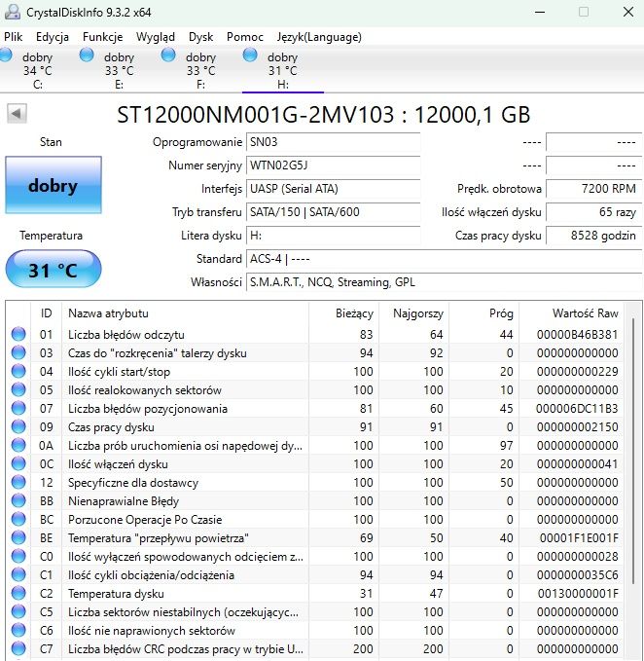Click the Oprogramowanie field SN03
The image size is (644, 661).
[x=333, y=142]
